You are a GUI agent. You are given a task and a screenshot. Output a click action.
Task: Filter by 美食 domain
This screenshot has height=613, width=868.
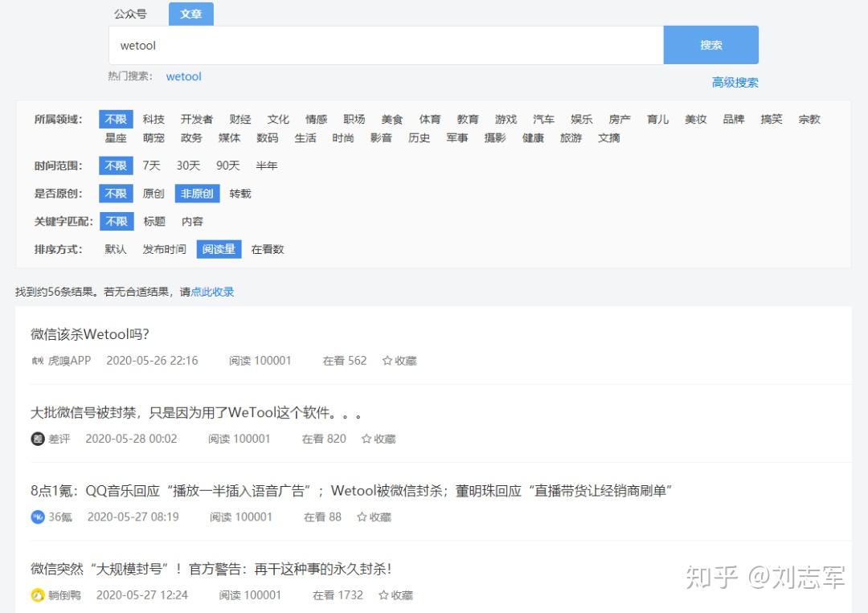pos(392,119)
